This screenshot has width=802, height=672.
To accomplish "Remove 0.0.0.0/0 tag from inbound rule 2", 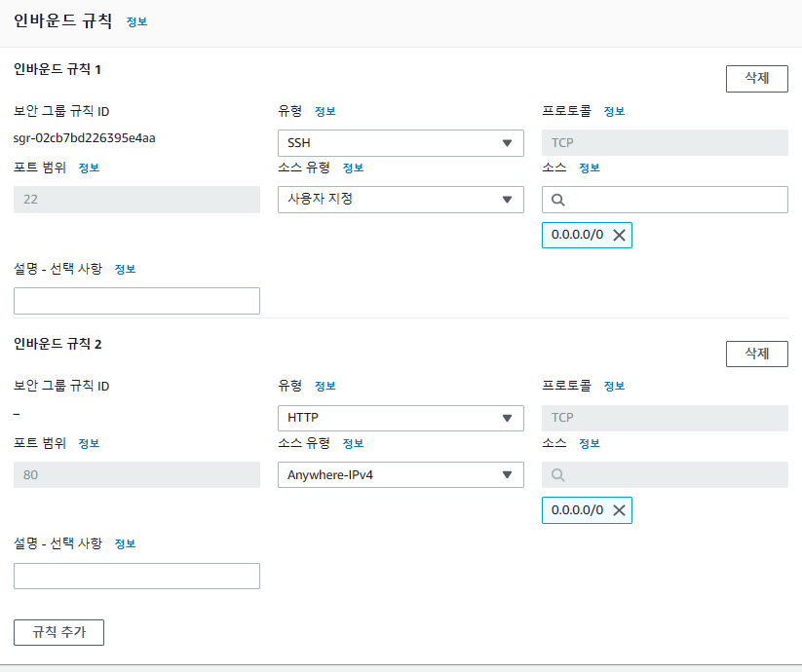I will point(619,510).
